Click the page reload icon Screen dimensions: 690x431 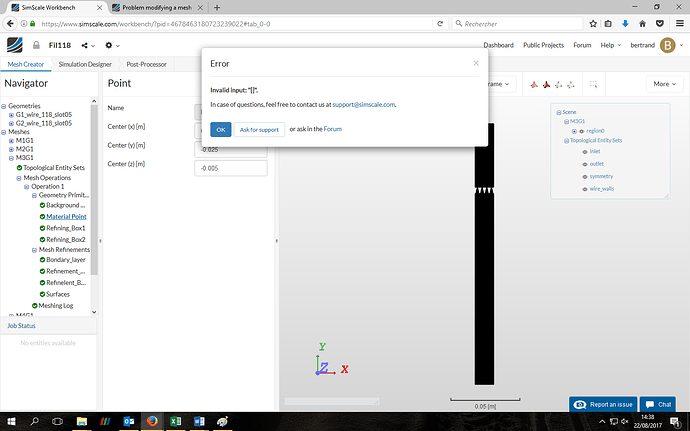(x=440, y=24)
